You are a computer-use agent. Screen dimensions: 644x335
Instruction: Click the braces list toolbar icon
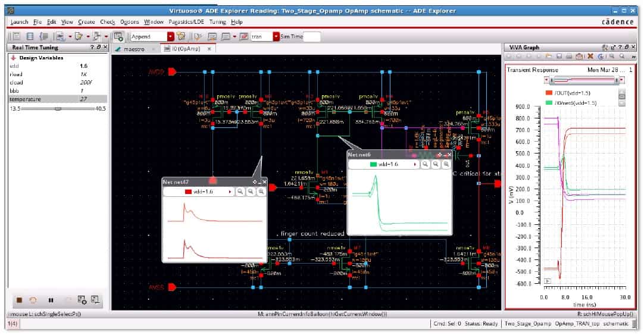click(44, 36)
